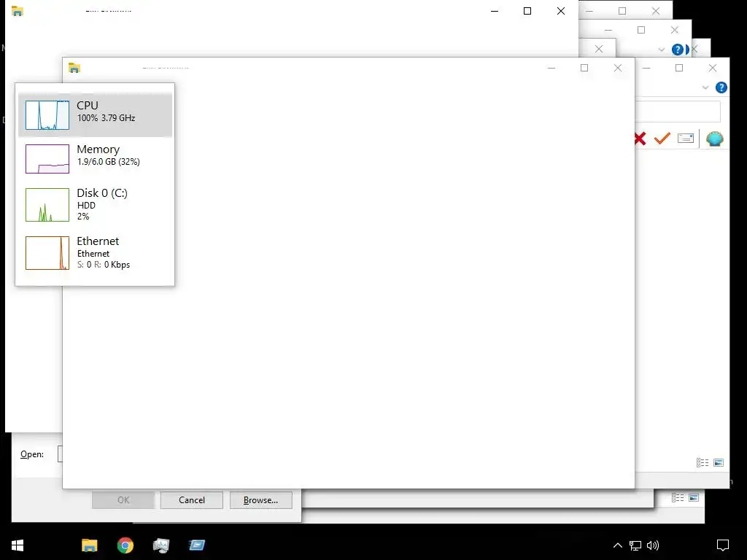Close the front File Explorer window
The height and width of the screenshot is (560, 747).
[x=618, y=68]
